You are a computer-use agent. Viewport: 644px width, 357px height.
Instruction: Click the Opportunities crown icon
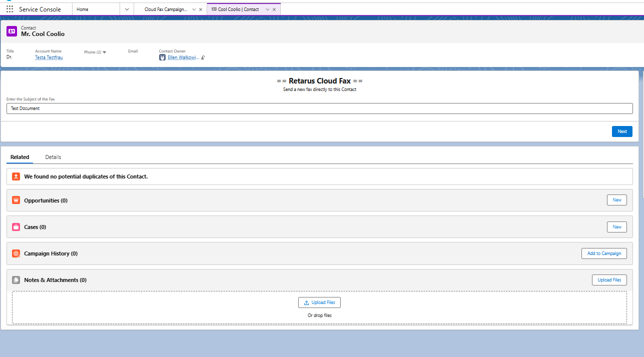tap(16, 200)
